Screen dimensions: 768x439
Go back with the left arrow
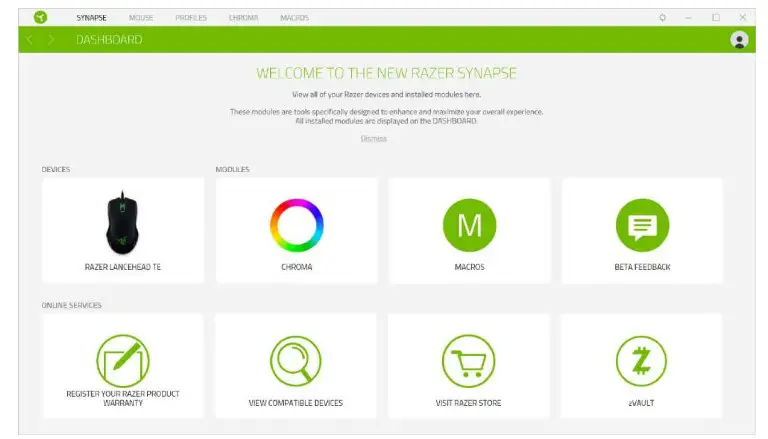[x=29, y=39]
